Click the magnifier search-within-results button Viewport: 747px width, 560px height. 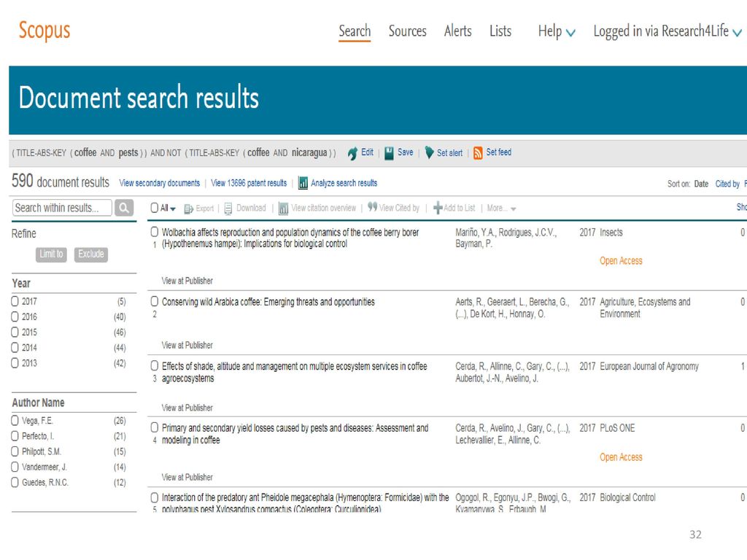(x=124, y=208)
